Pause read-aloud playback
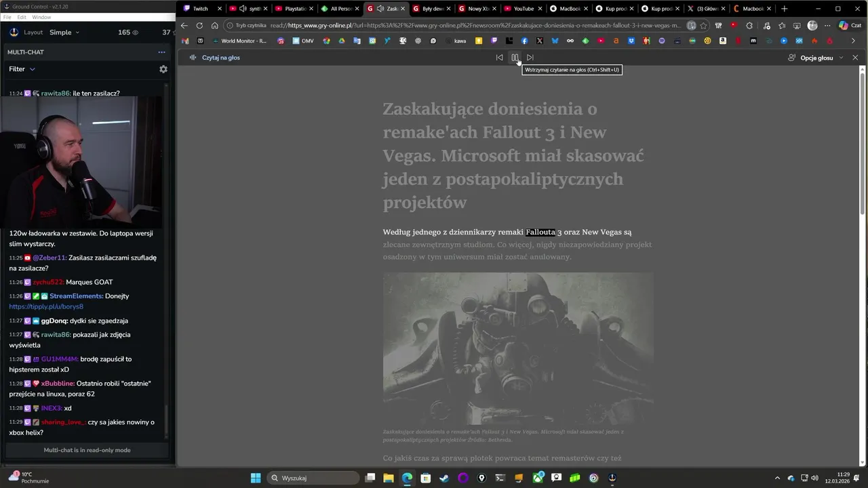Screen dimensions: 868x488 click(515, 58)
